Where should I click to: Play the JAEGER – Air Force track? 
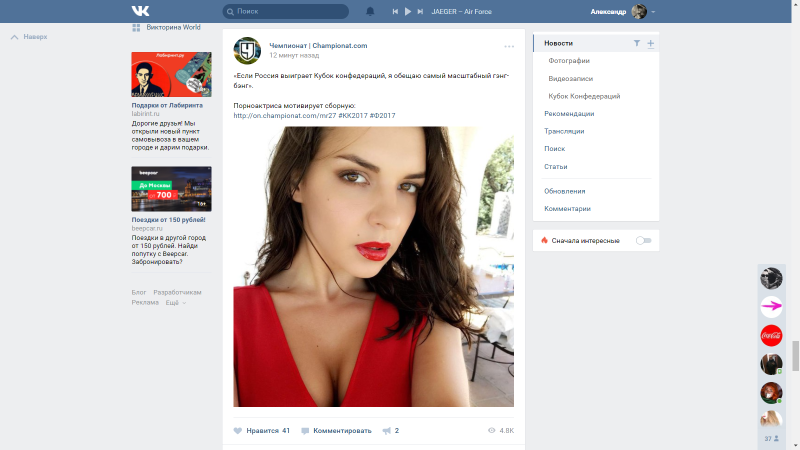pos(407,11)
